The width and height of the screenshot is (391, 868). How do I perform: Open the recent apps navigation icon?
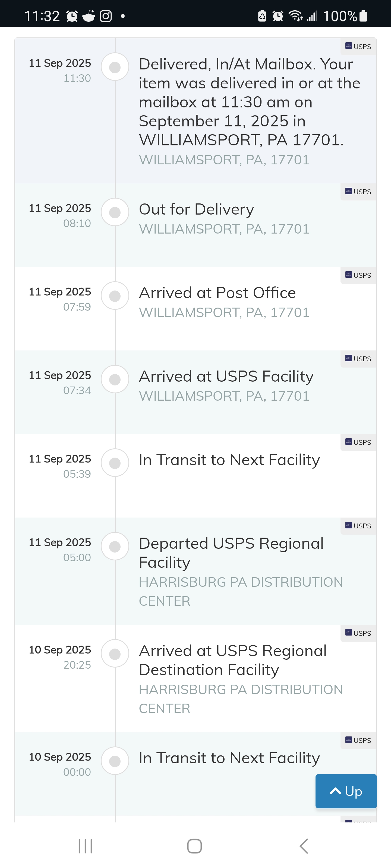[85, 846]
